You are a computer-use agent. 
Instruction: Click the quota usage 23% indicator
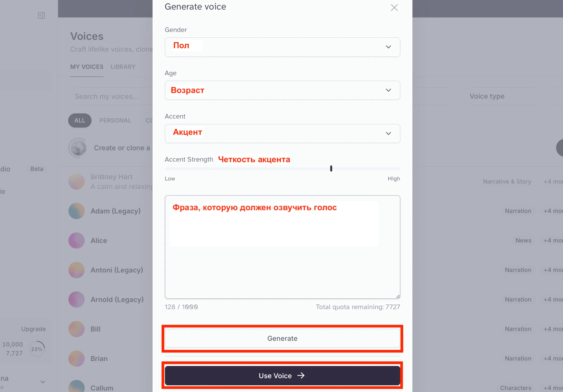[x=37, y=349]
